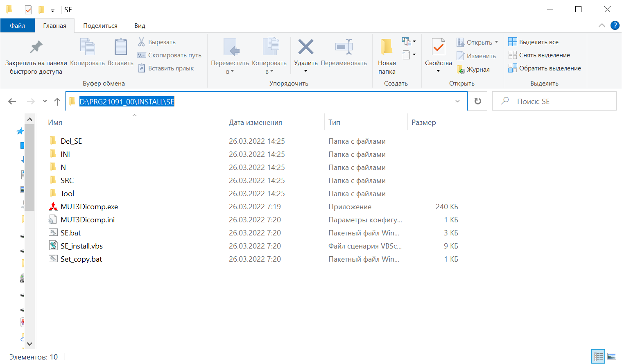Screen dimensions: 622x364
Task: Sort by Дата изменения column header
Action: click(275, 122)
